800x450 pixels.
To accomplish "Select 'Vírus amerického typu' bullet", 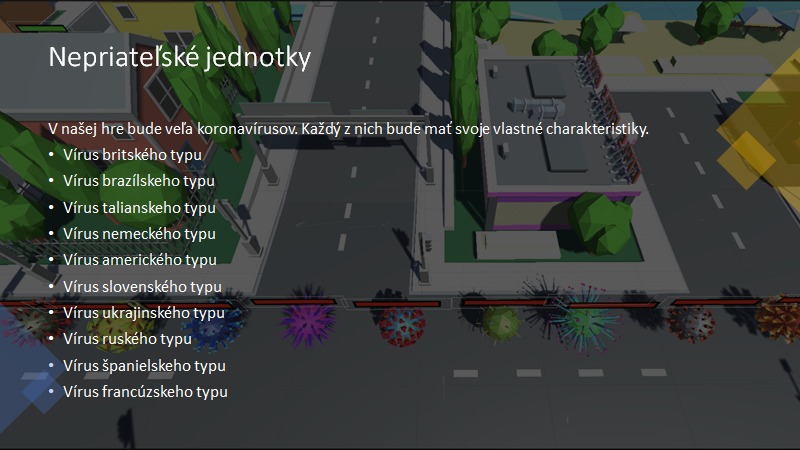I will [x=140, y=260].
